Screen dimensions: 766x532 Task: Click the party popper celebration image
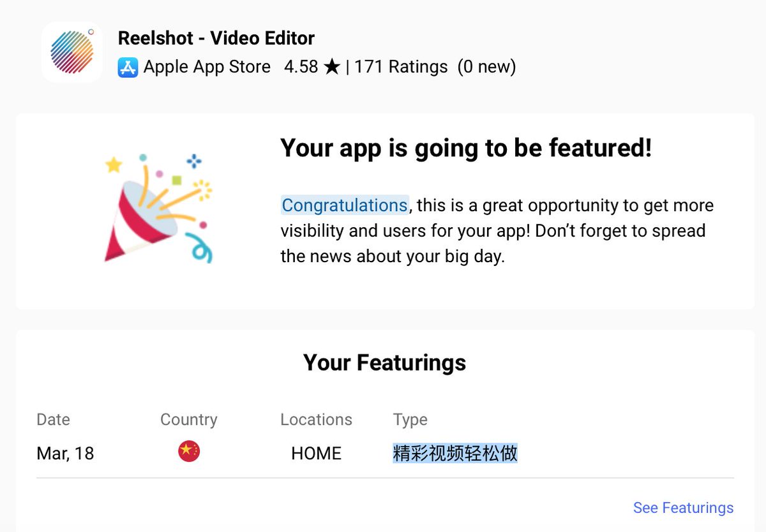tap(158, 208)
